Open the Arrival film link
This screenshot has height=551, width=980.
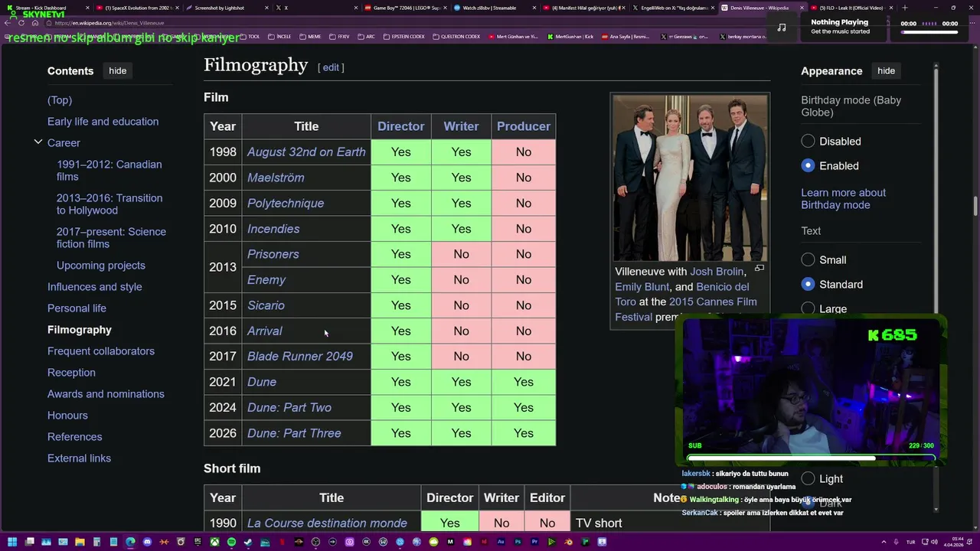point(265,331)
